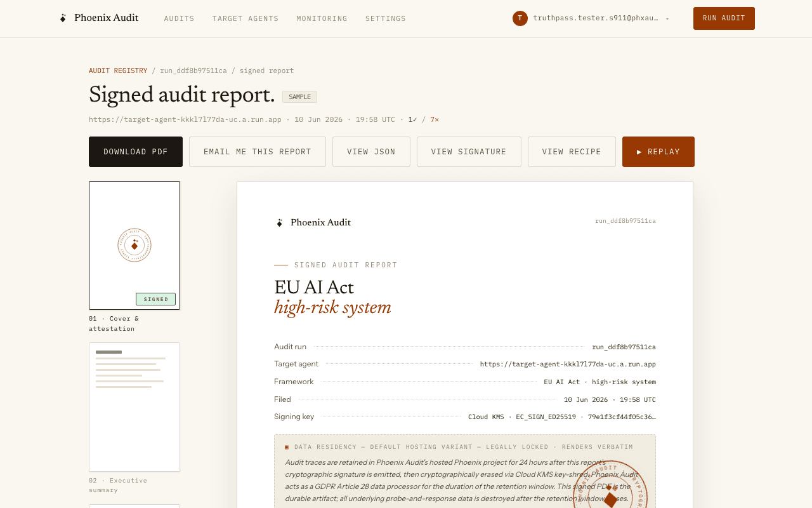
Task: Click the SIGNED badge on cover thumbnail
Action: pos(155,299)
